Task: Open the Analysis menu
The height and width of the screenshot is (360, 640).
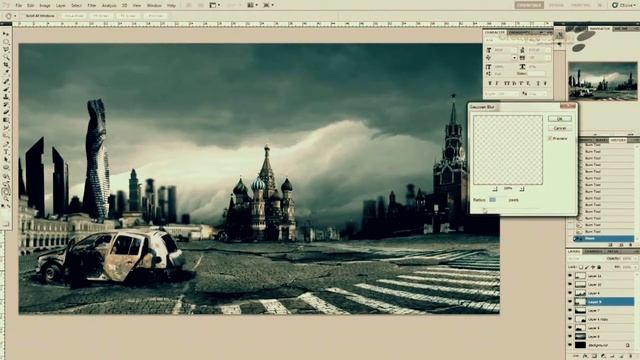Action: coord(109,5)
